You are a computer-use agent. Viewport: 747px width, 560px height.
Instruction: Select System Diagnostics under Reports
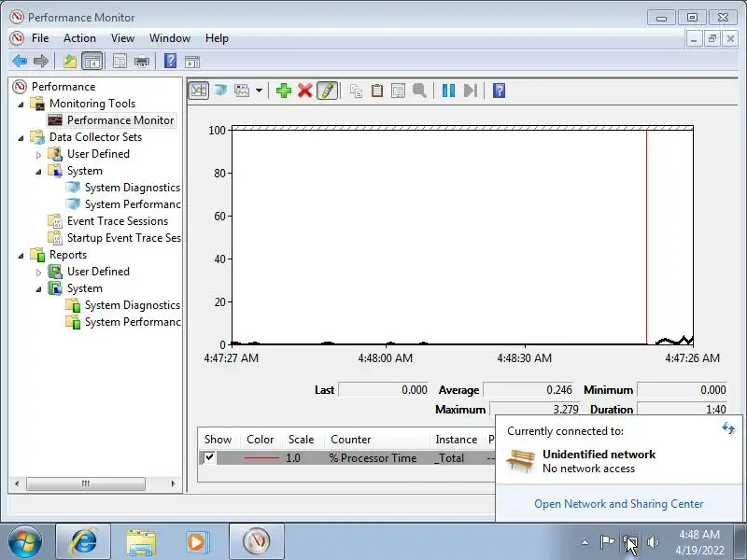pos(132,305)
